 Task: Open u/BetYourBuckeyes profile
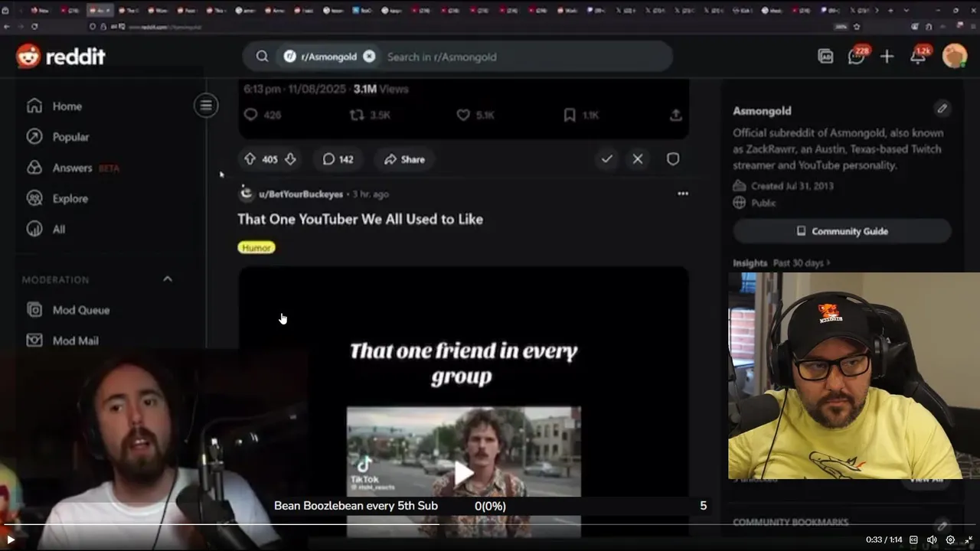pyautogui.click(x=301, y=194)
